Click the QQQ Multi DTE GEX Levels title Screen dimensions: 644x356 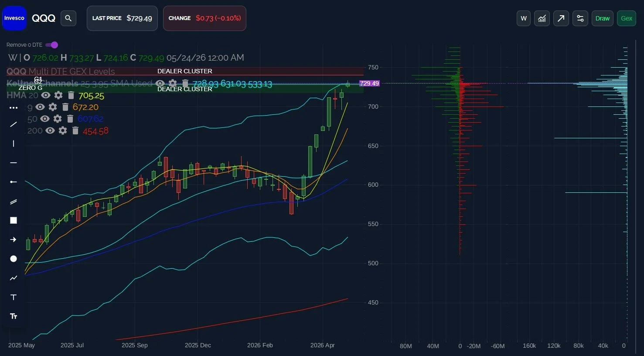coord(61,72)
